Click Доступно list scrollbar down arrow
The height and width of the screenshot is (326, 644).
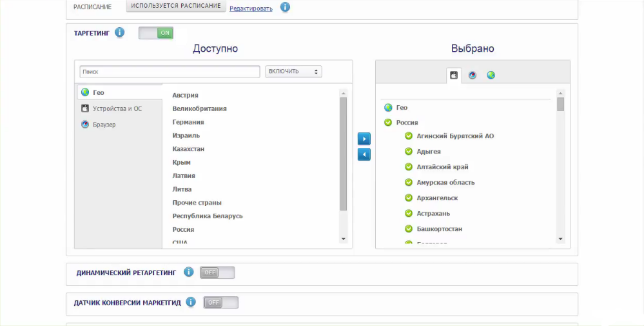coord(344,239)
